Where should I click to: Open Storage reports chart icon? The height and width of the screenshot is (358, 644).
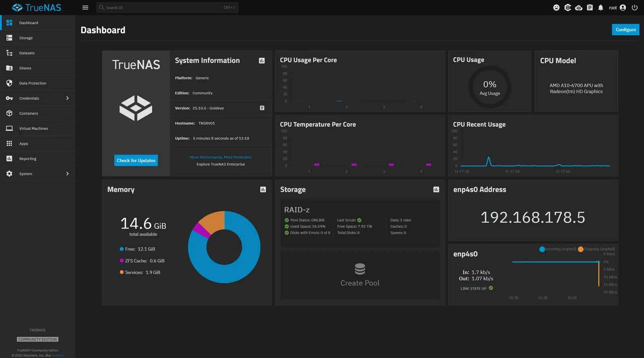436,189
